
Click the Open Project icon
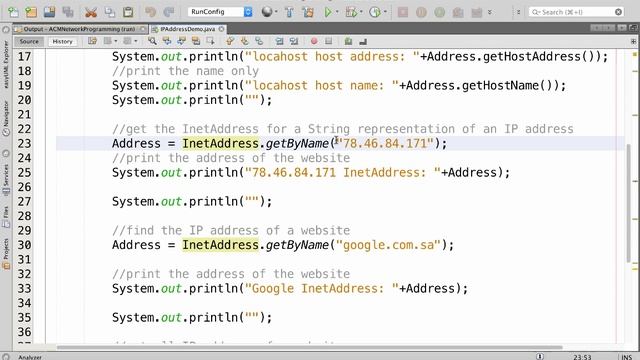coord(49,12)
